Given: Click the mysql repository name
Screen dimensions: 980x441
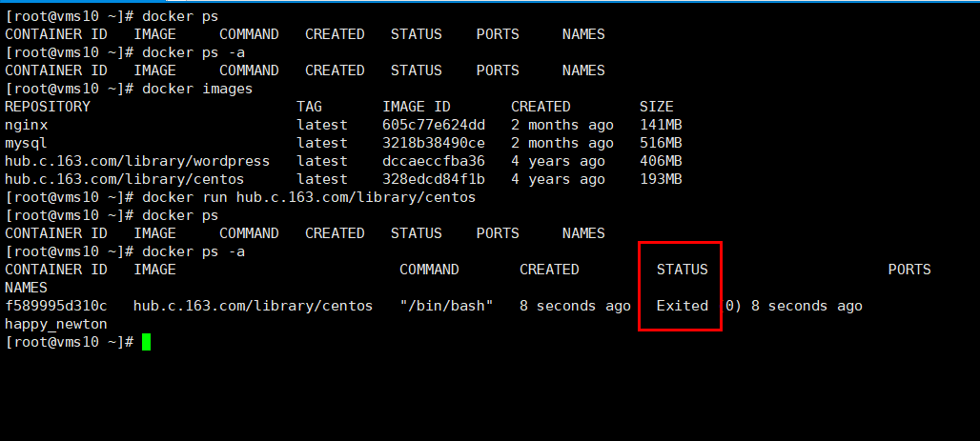Looking at the screenshot, I should click(26, 143).
